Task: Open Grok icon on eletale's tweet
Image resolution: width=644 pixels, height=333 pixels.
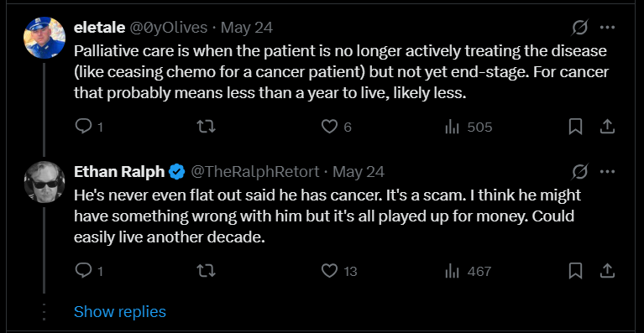Action: (581, 28)
